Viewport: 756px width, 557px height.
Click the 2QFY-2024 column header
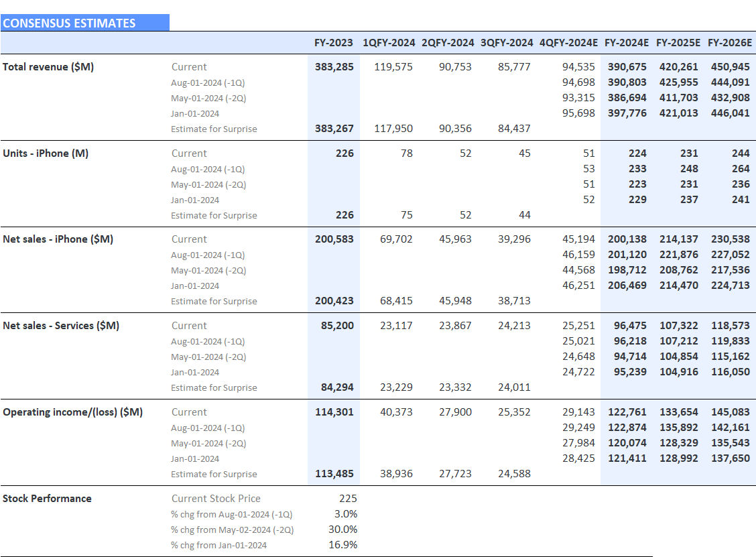point(448,43)
